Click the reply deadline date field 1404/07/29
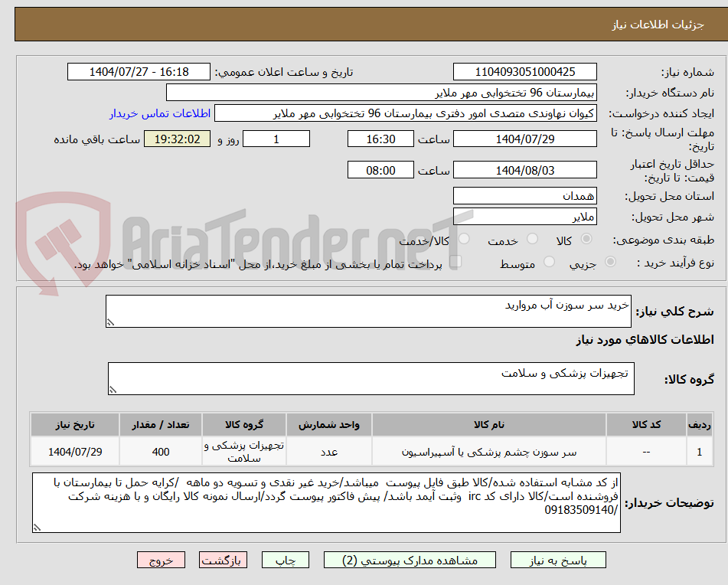 point(525,139)
